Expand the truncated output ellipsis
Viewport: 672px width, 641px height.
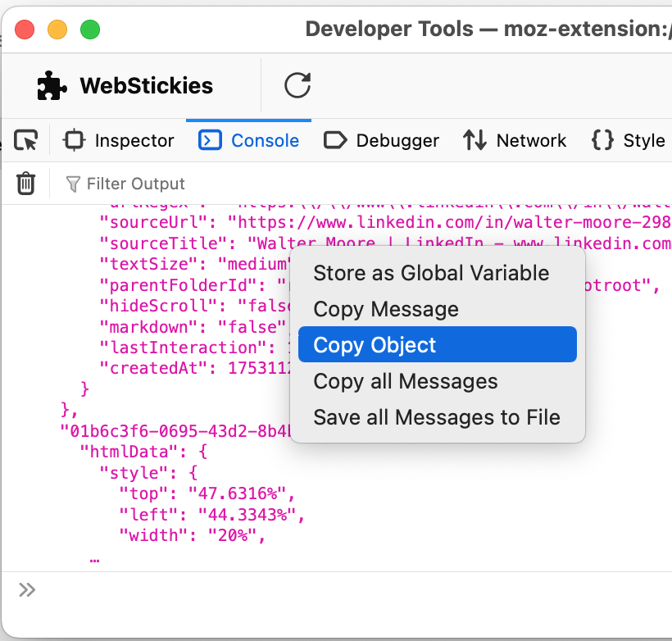pyautogui.click(x=94, y=559)
